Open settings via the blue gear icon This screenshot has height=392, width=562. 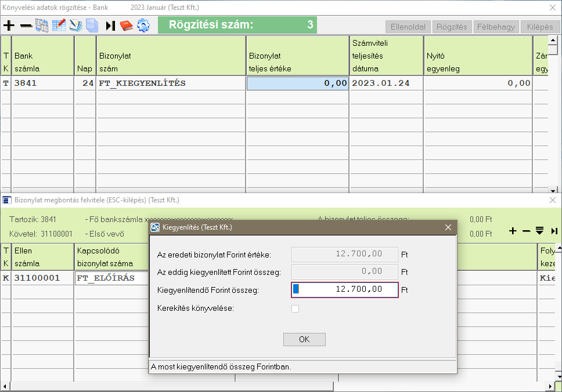click(143, 26)
